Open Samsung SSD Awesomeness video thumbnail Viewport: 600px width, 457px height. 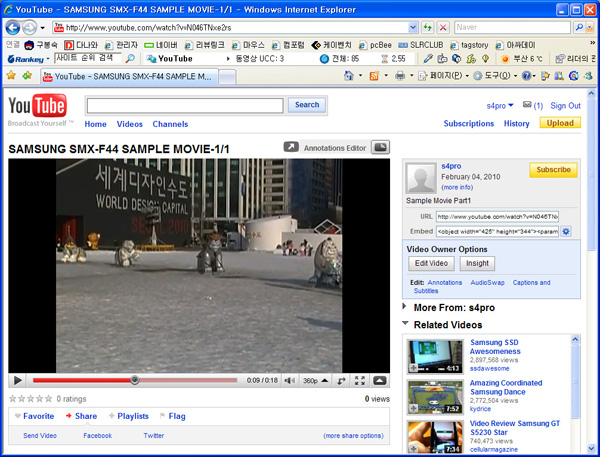click(435, 356)
